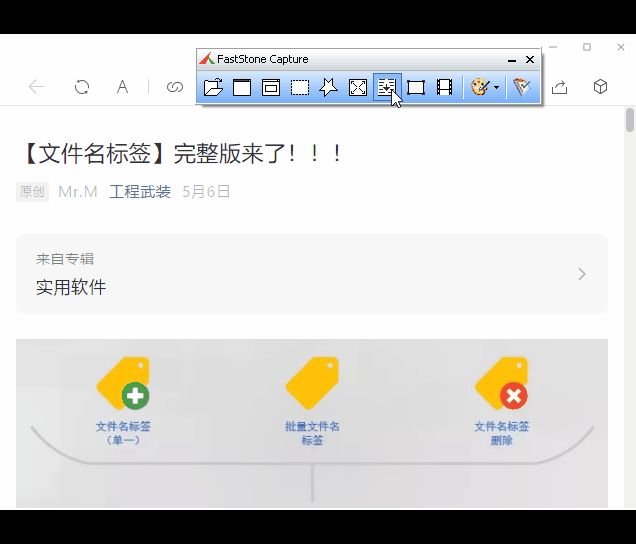636x544 pixels.
Task: Select Capture Active Window tool
Action: 242,87
